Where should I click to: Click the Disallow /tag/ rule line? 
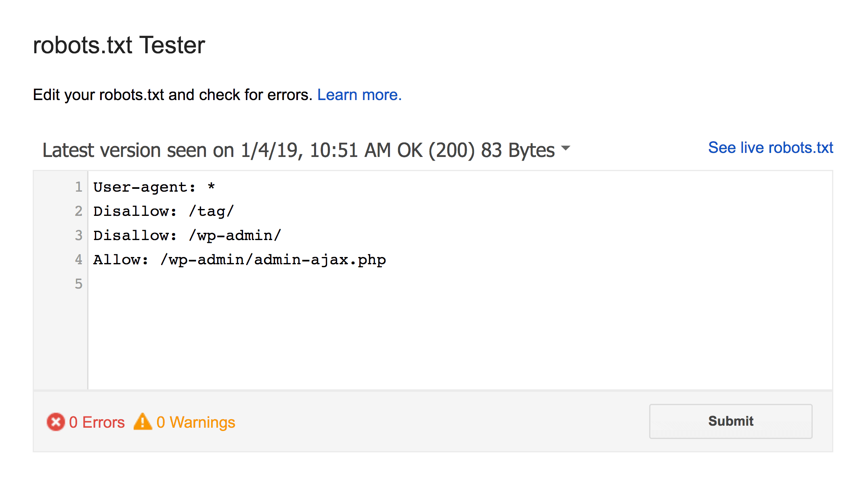click(163, 211)
